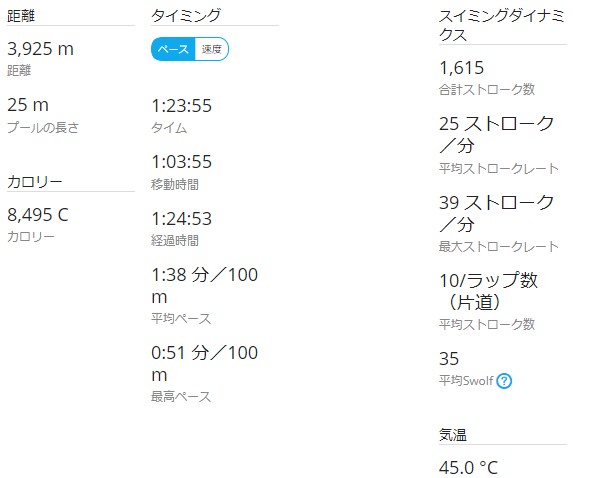
Task: Click the 距離 section heading
Action: tap(21, 16)
